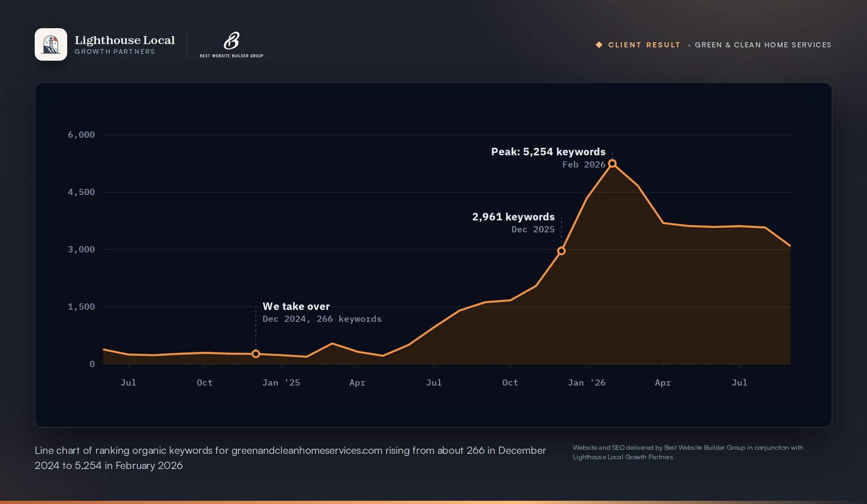Select the Dec 2025 data point marker

[x=561, y=251]
